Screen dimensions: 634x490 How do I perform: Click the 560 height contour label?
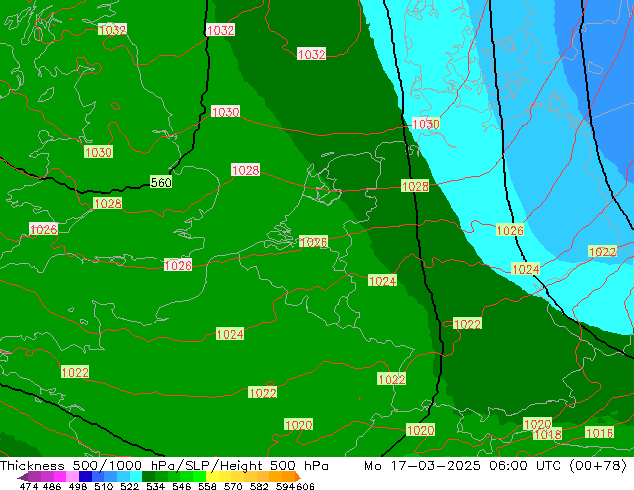(161, 182)
